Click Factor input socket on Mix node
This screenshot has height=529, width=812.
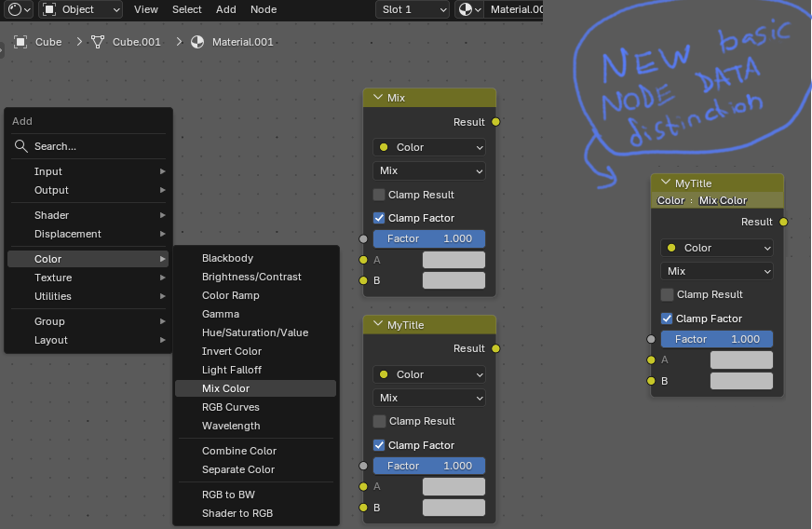click(x=363, y=238)
